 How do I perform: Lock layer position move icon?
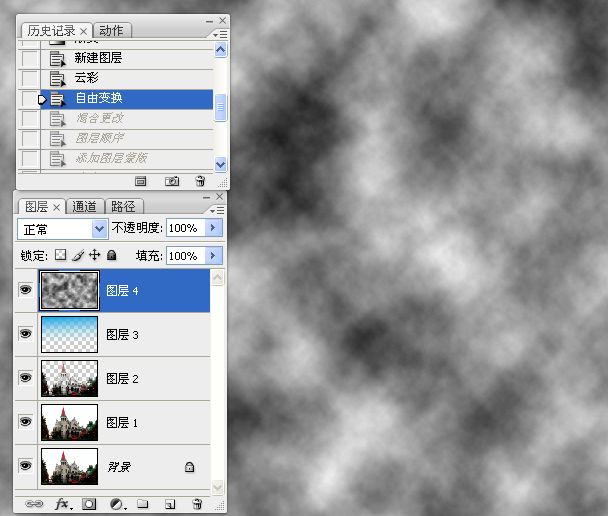click(x=94, y=255)
